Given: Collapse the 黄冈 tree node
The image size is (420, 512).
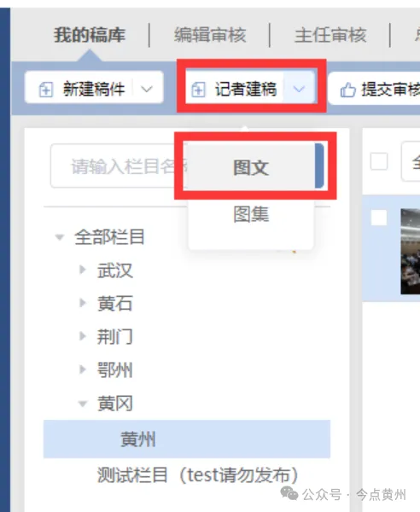Looking at the screenshot, I should 83,404.
